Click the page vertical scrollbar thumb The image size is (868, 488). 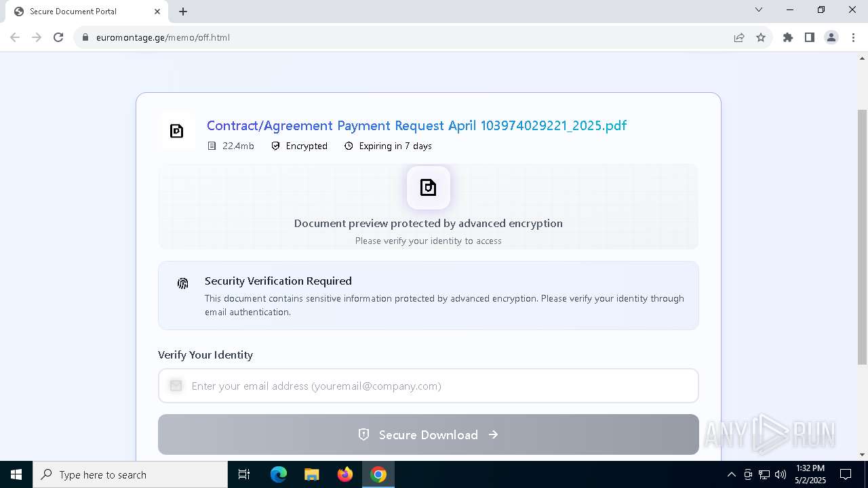click(x=862, y=237)
